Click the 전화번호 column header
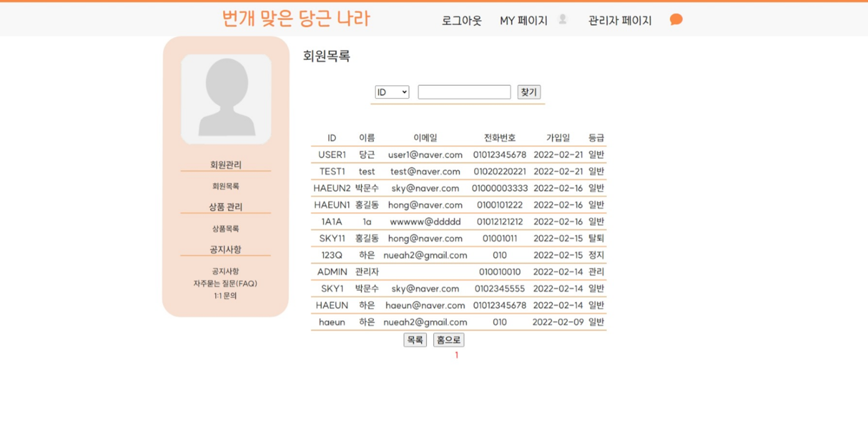Screen dimensions: 868x428 click(500, 138)
